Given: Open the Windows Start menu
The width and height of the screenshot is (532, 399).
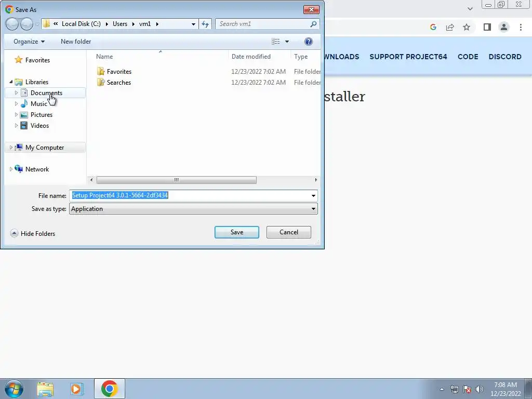Looking at the screenshot, I should coord(14,389).
